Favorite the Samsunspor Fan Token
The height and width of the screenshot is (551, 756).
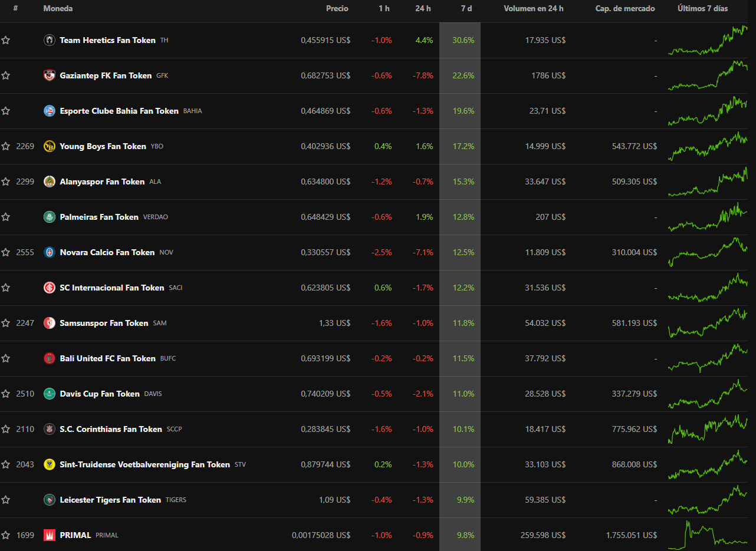(6, 323)
